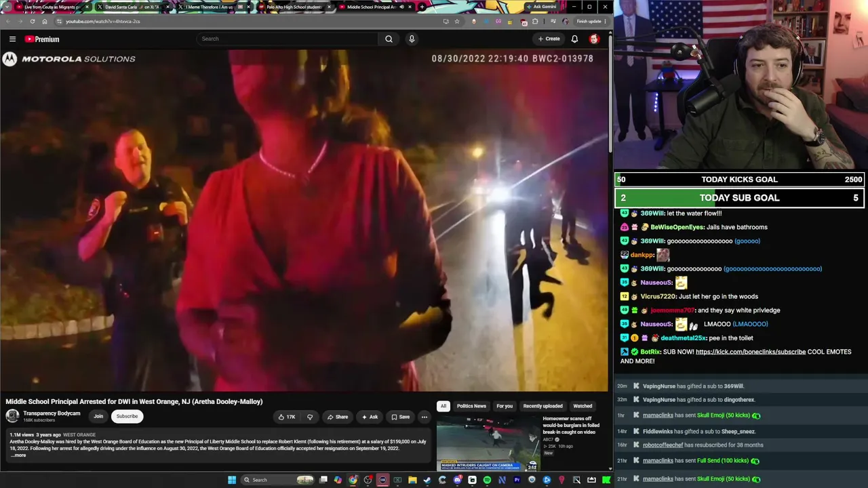Open Kick app from the taskbar
Image resolution: width=868 pixels, height=488 pixels.
(x=606, y=480)
